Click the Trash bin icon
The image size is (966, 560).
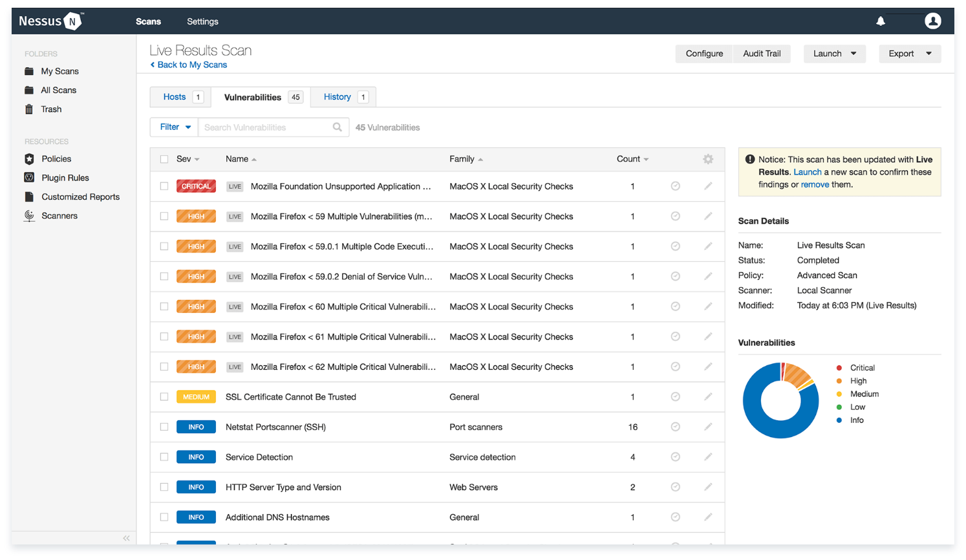(x=29, y=109)
